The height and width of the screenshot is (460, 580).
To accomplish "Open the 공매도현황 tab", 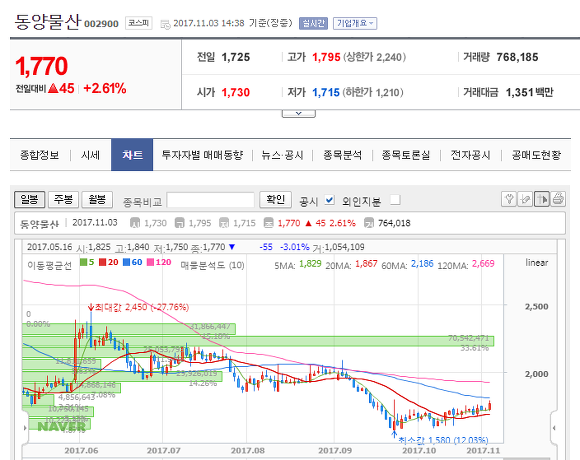I will 536,155.
